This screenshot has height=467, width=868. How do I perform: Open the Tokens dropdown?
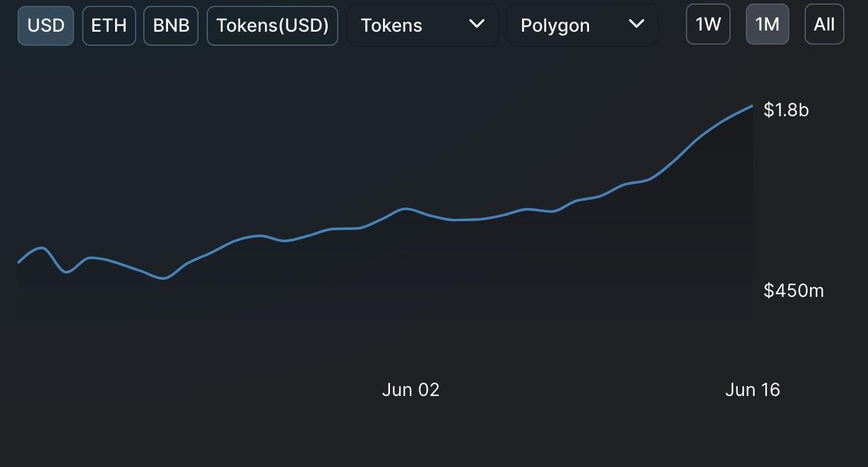(x=423, y=25)
